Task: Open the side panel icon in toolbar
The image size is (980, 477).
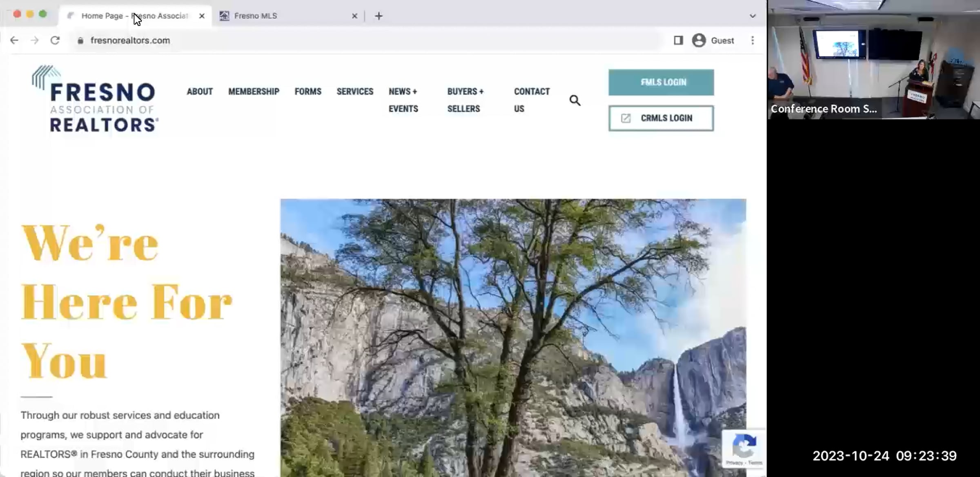Action: 678,40
